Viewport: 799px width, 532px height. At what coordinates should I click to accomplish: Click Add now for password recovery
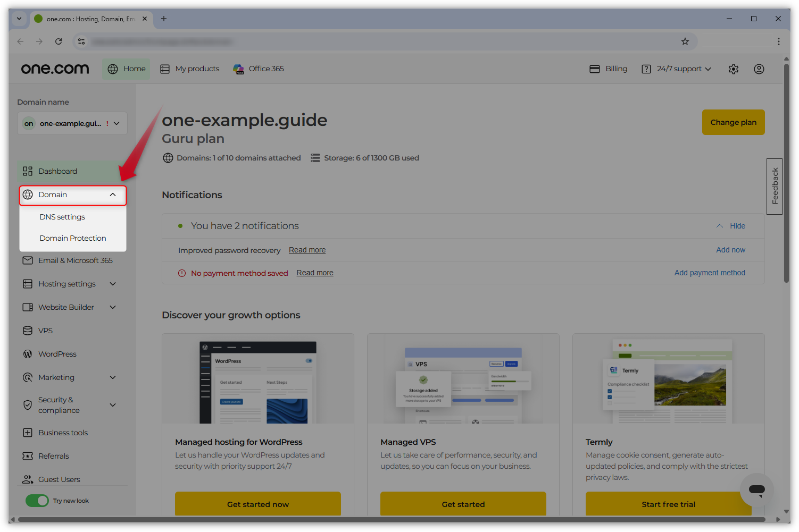coord(730,250)
